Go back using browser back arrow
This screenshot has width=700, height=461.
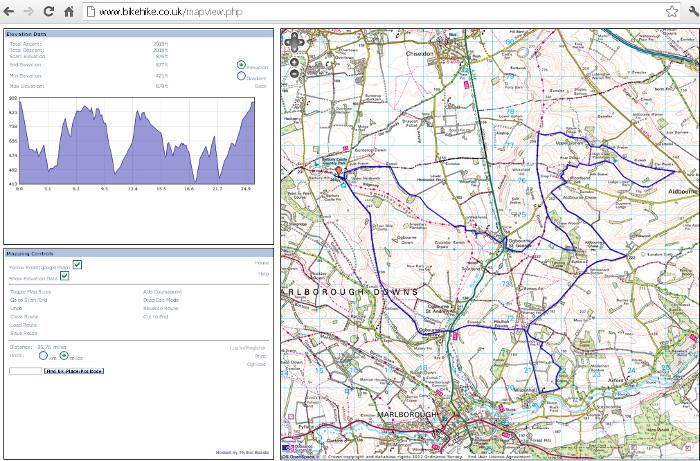coord(9,11)
